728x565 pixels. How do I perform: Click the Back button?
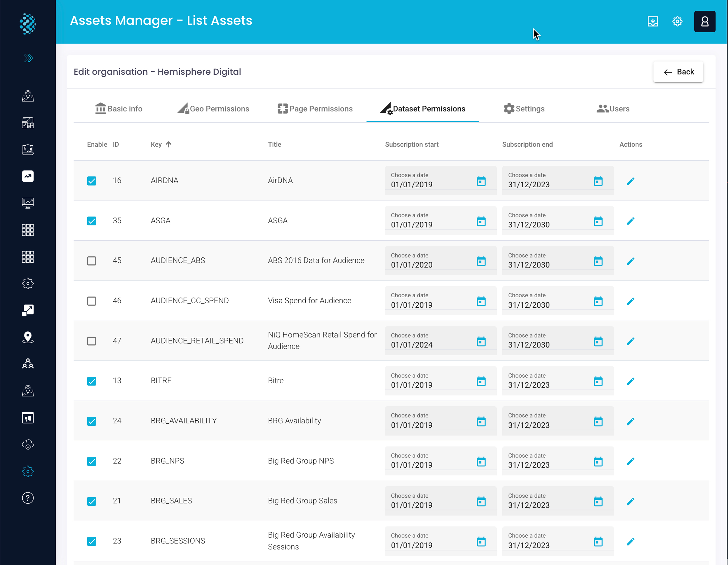tap(678, 72)
